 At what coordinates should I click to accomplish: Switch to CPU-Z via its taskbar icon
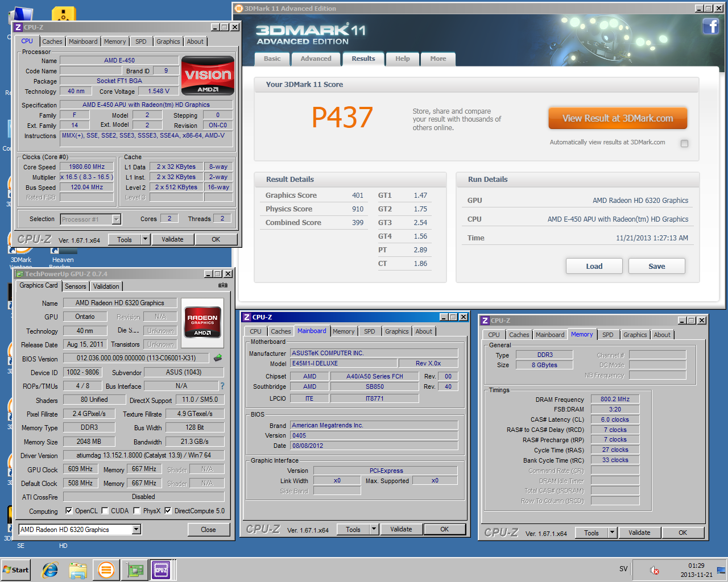[162, 570]
